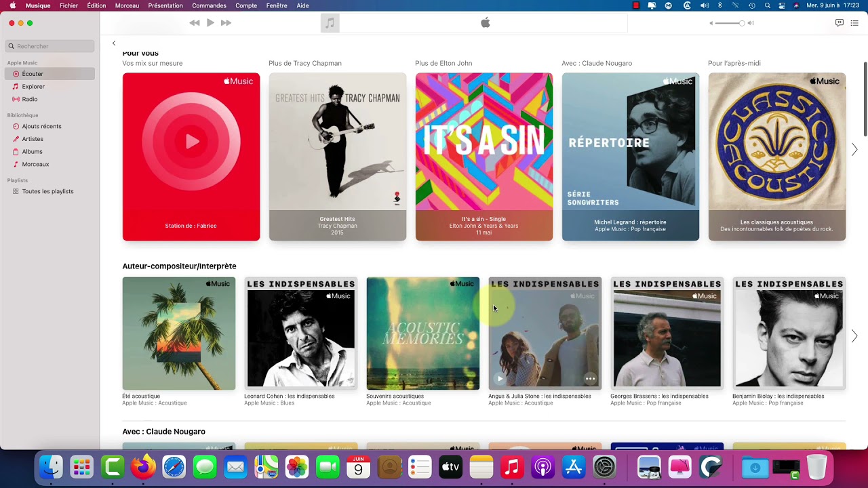868x488 pixels.
Task: Open Finder from the Dock
Action: tap(51, 467)
